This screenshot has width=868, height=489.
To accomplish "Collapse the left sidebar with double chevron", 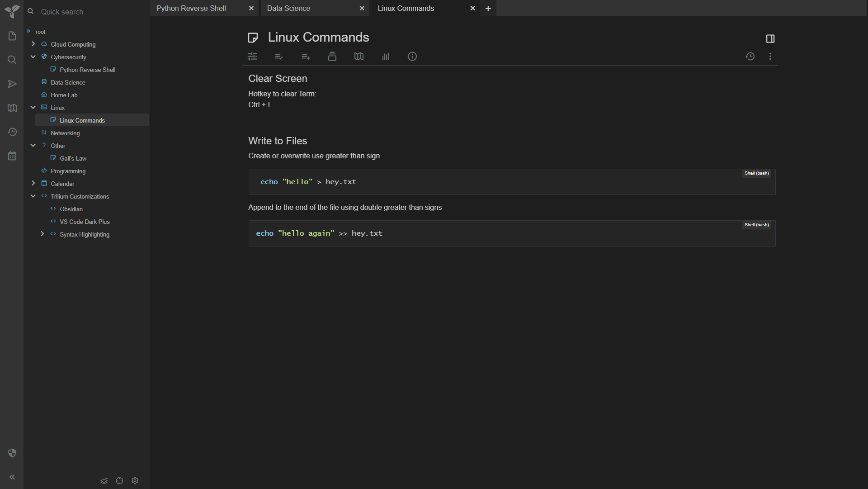I will point(12,477).
